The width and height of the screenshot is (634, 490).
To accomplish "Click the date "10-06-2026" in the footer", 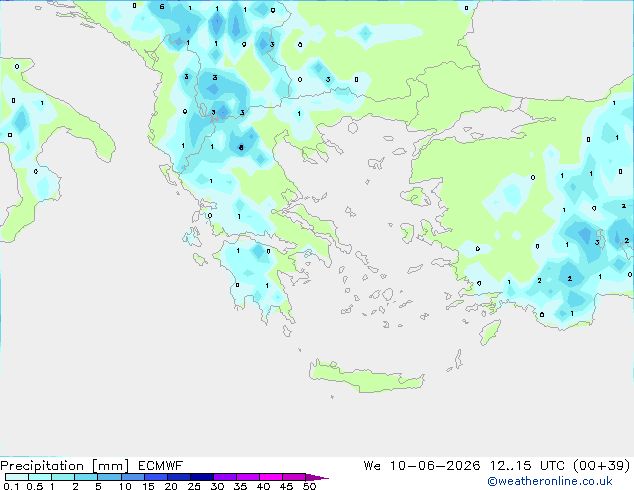I will pos(435,466).
